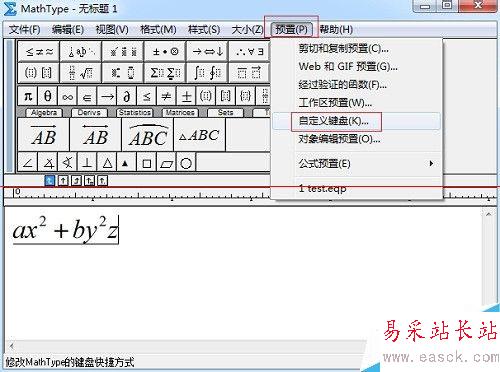The width and height of the screenshot is (500, 372).
Task: Switch to the Sets tab
Action: point(225,113)
